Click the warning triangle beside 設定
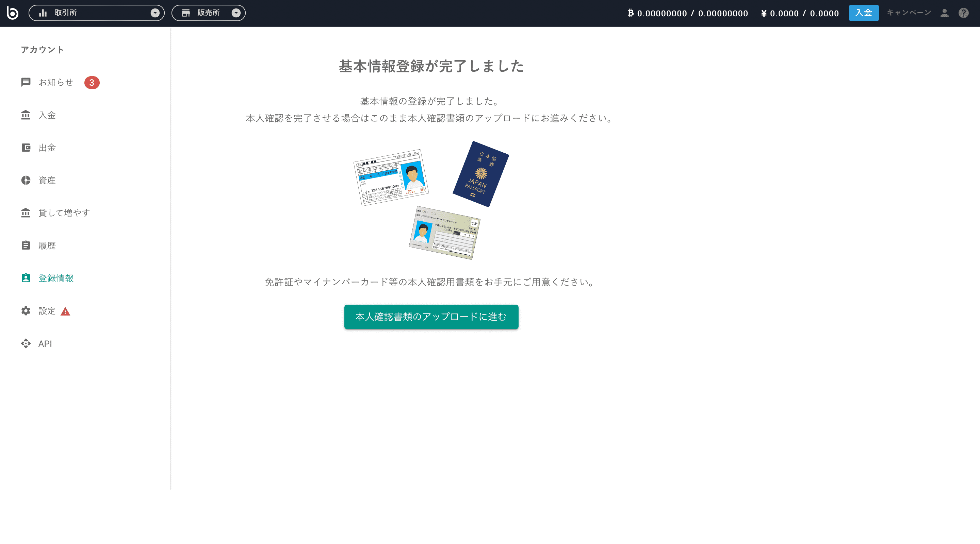980x544 pixels. point(65,311)
